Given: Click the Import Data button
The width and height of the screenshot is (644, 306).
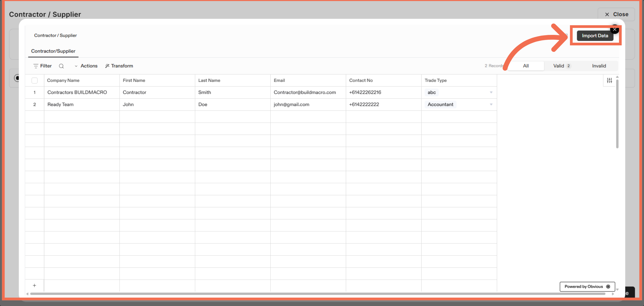Looking at the screenshot, I should [x=595, y=35].
